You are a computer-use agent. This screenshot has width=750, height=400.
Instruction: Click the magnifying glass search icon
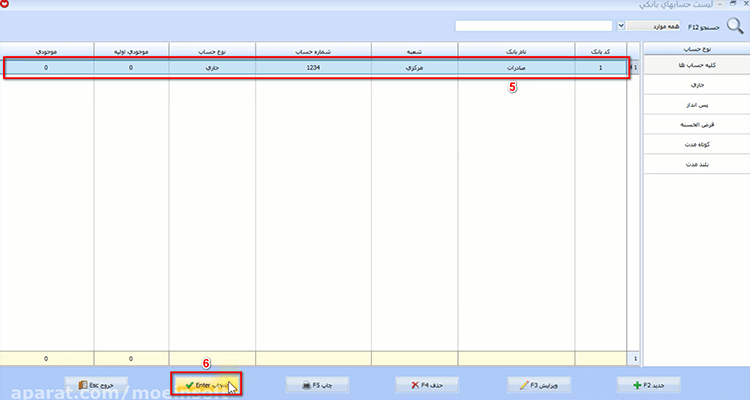coord(735,26)
